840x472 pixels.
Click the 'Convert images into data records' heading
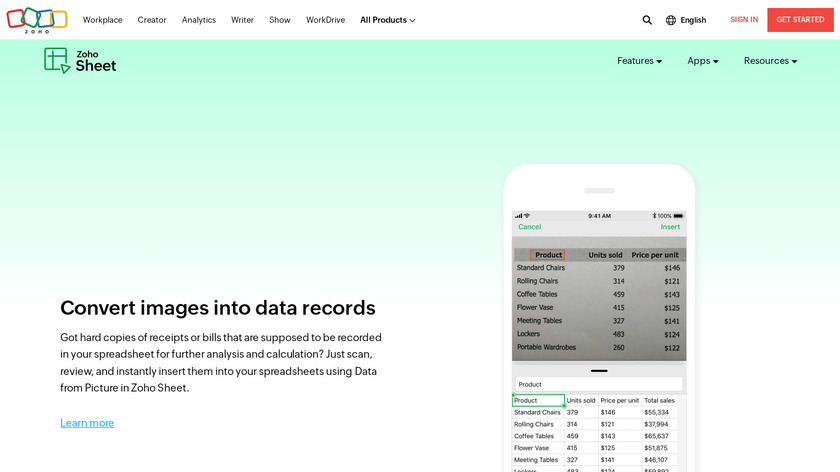click(218, 308)
